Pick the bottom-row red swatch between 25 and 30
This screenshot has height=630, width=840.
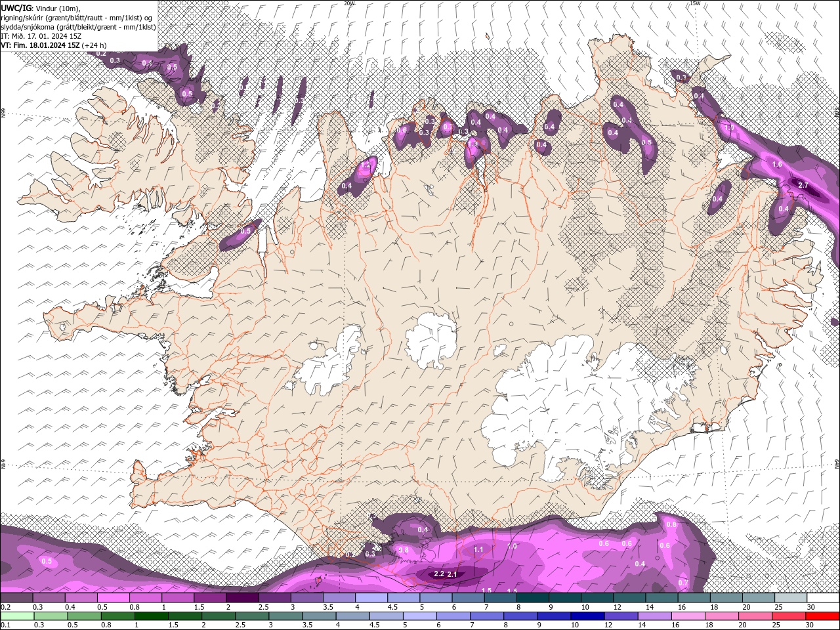point(787,616)
